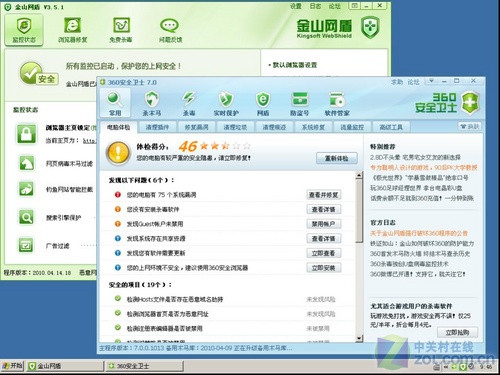Image resolution: width=500 pixels, height=375 pixels.
Task: Click red alert icon beside 75个系统漏洞
Action: click(118, 194)
